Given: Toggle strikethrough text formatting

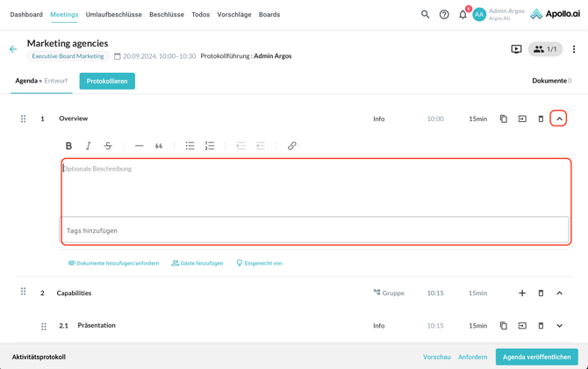Looking at the screenshot, I should [x=108, y=146].
